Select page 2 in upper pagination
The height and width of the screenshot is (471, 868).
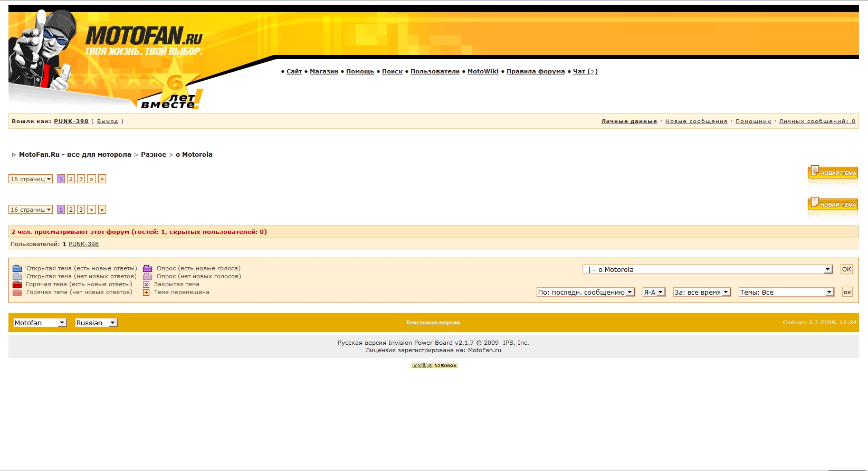[71, 179]
